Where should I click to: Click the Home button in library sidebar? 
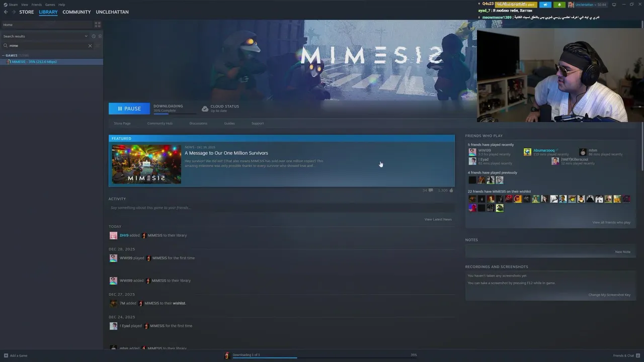47,25
